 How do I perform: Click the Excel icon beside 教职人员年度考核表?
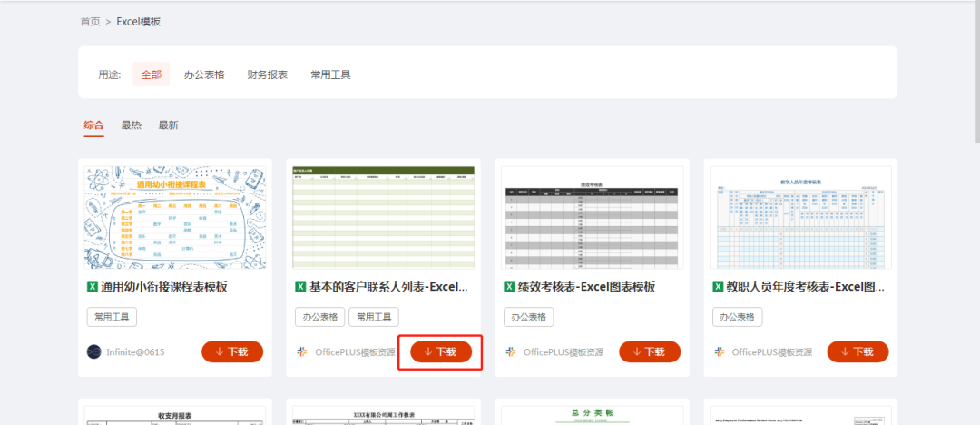click(x=718, y=287)
